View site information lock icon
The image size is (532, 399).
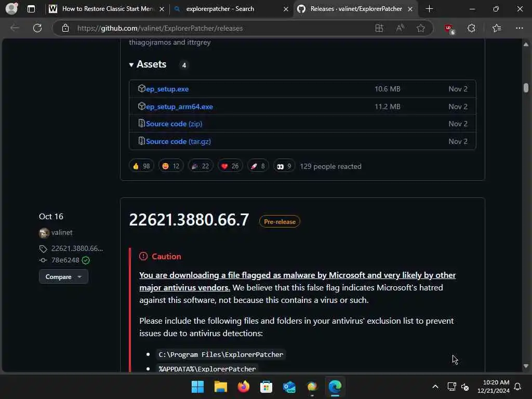[65, 28]
